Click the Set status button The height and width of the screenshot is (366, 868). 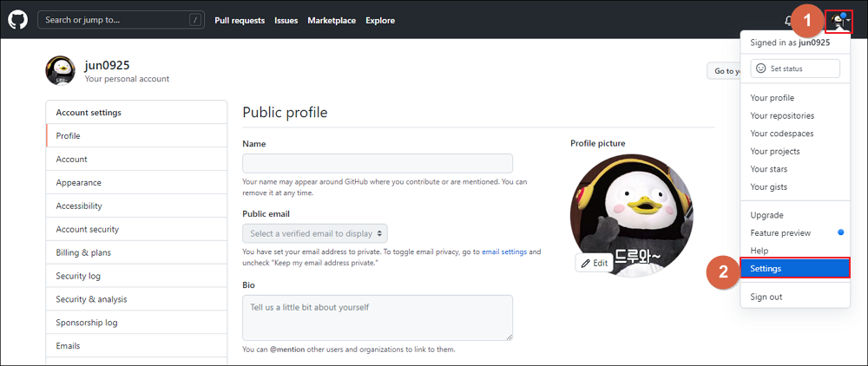[x=795, y=69]
